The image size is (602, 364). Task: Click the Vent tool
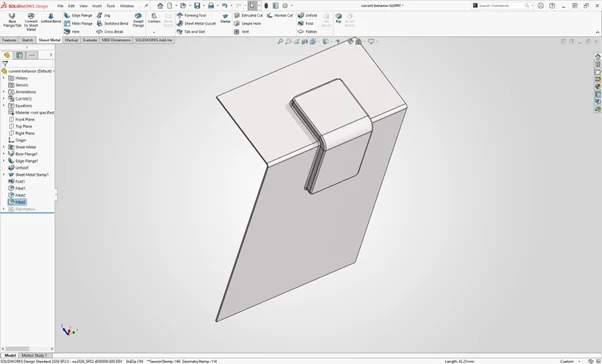point(241,31)
